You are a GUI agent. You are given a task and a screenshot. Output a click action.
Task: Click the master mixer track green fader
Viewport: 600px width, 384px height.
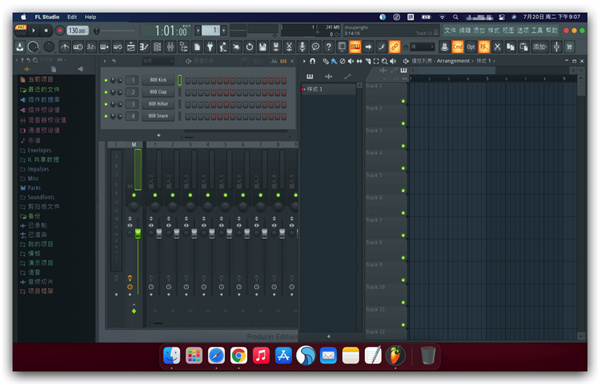[x=138, y=233]
